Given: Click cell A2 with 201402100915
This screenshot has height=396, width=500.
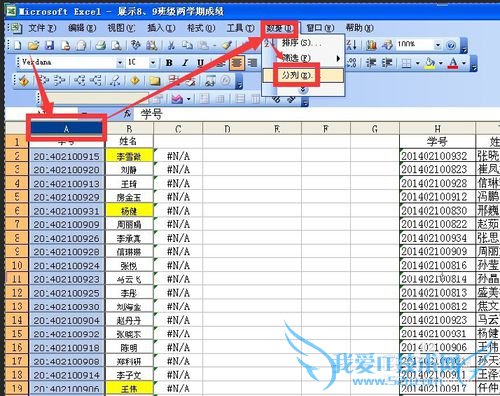Looking at the screenshot, I should 67,156.
